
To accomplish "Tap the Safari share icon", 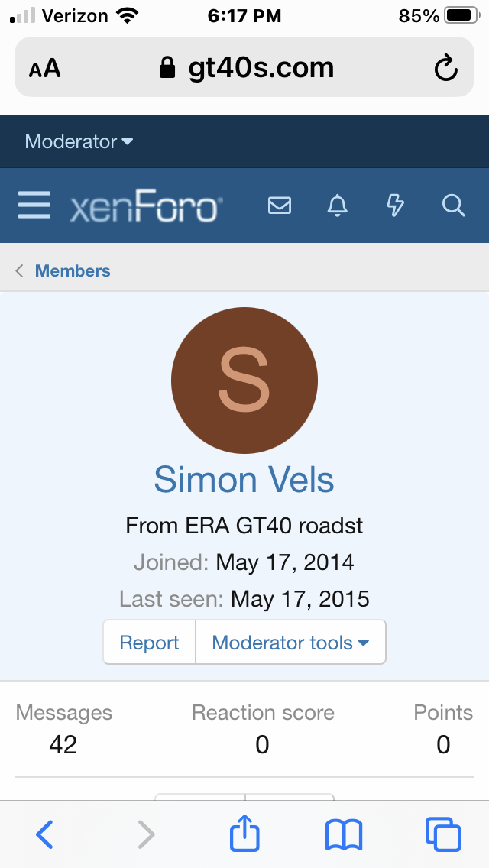I will pyautogui.click(x=244, y=834).
